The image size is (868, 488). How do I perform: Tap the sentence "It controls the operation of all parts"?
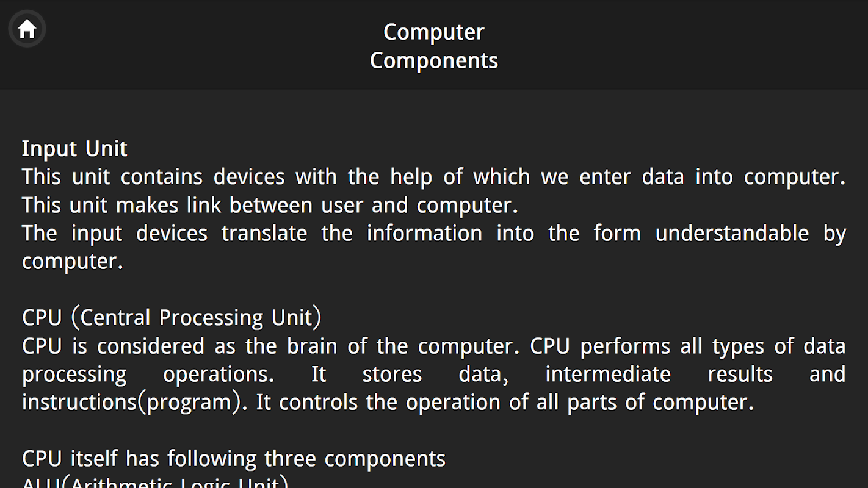505,403
